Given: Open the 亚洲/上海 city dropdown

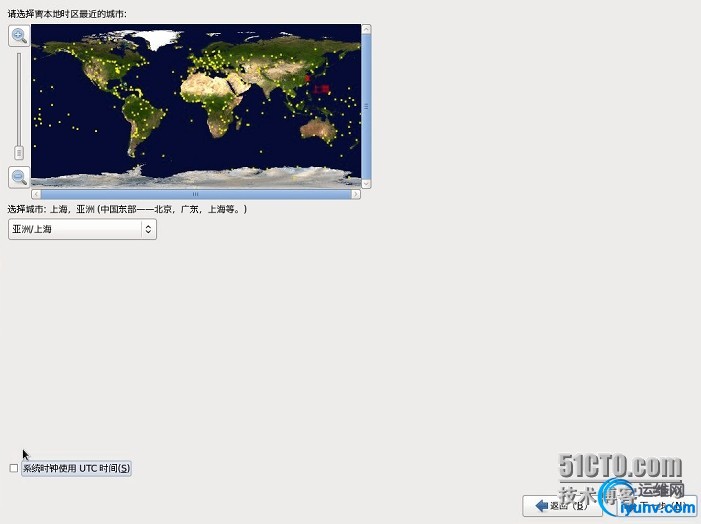Looking at the screenshot, I should [x=82, y=229].
